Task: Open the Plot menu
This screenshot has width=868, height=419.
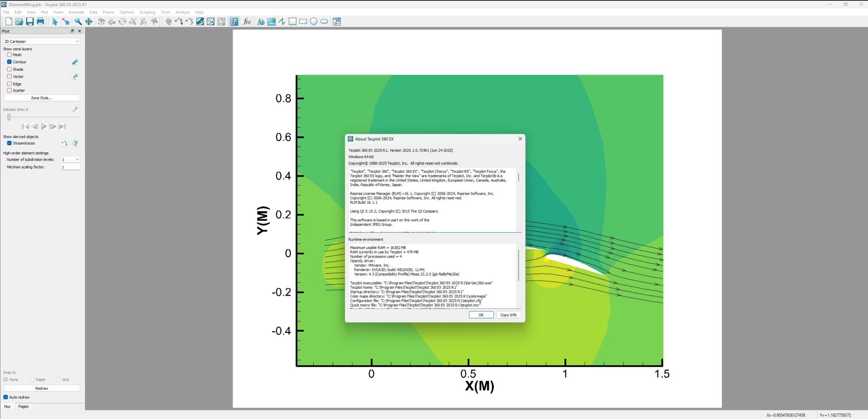Action: coord(44,12)
